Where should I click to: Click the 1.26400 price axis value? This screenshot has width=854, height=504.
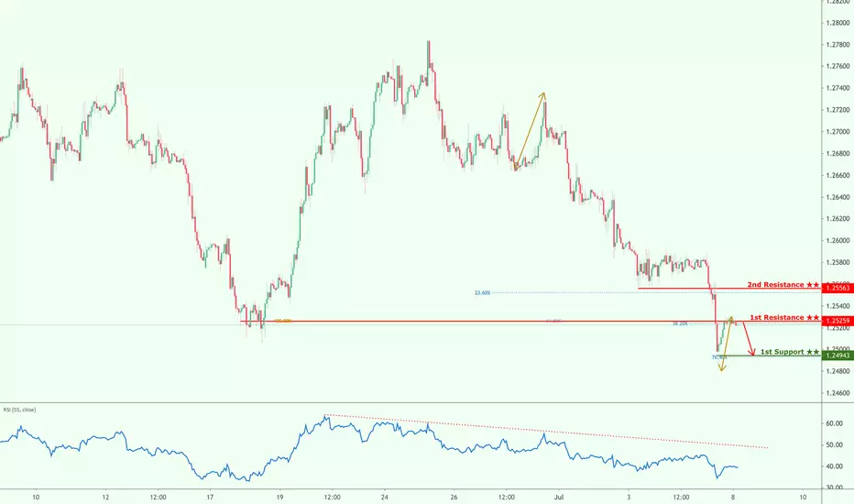point(838,197)
